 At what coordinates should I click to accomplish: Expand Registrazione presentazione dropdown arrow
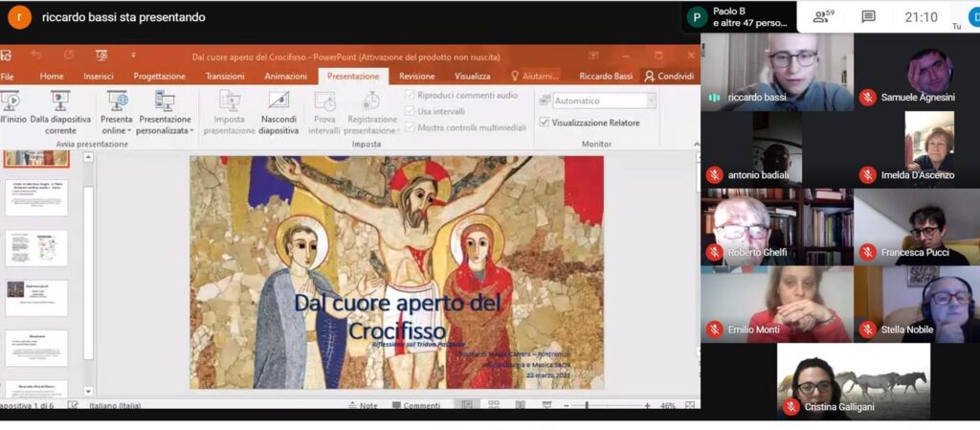[x=398, y=131]
